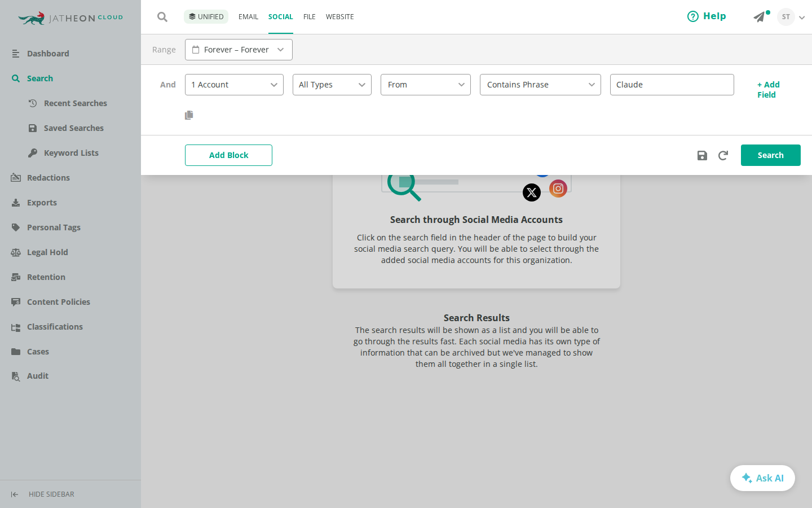
Task: Open Retention settings
Action: pos(46,277)
